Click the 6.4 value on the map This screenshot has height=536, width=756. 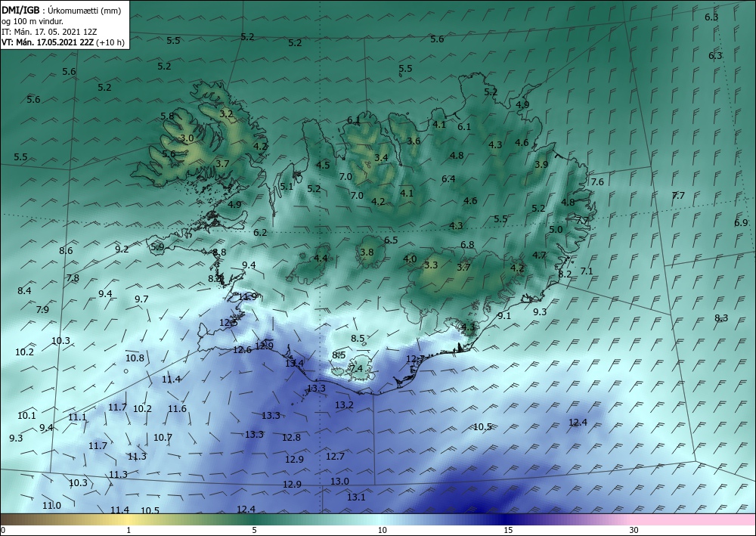[448, 179]
